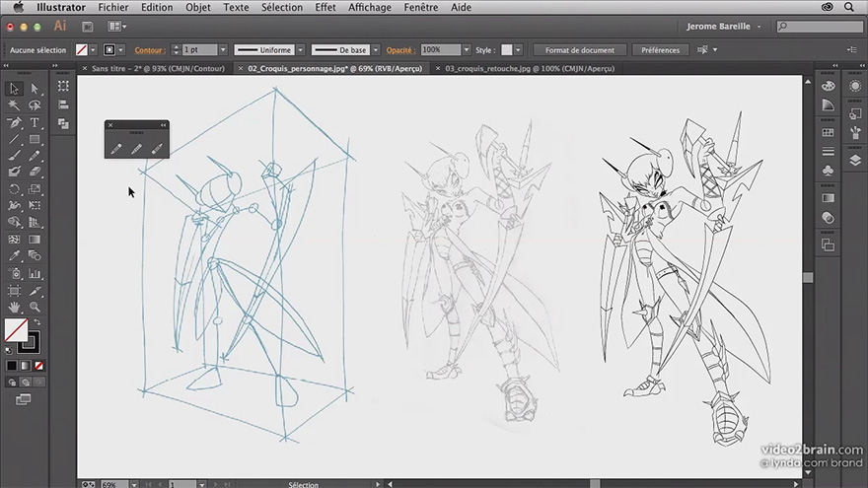Open the De base brush dropdown
Viewport: 868px width, 488px height.
376,50
